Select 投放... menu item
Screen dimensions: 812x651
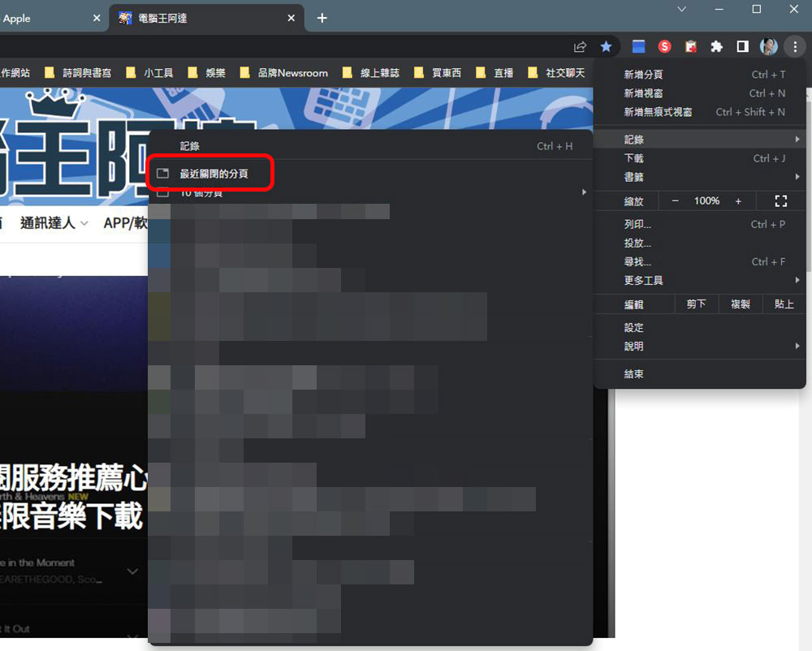click(x=700, y=243)
